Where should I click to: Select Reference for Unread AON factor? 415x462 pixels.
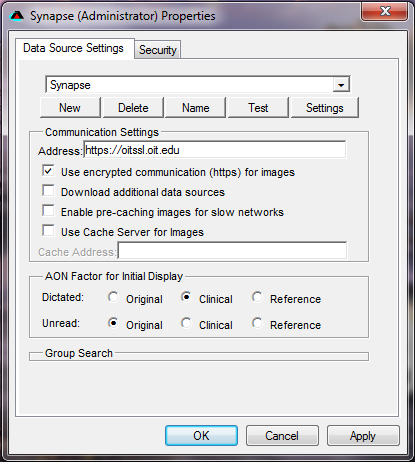pyautogui.click(x=257, y=323)
